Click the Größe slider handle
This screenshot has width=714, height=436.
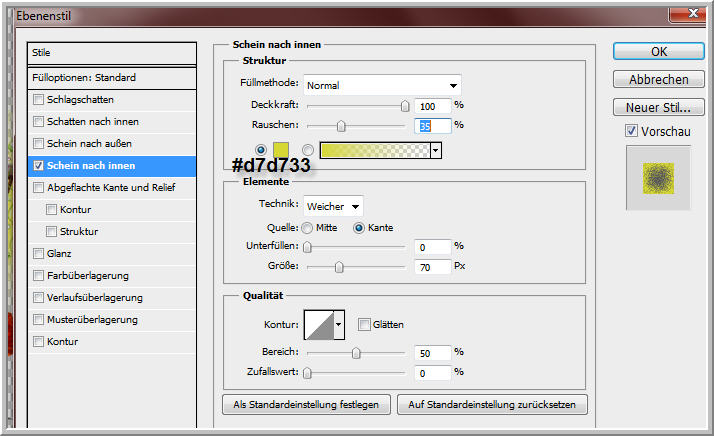point(339,267)
